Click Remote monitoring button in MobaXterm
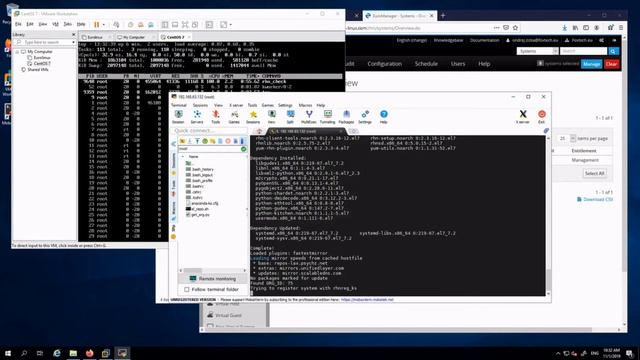The width and height of the screenshot is (640, 360). (x=213, y=279)
